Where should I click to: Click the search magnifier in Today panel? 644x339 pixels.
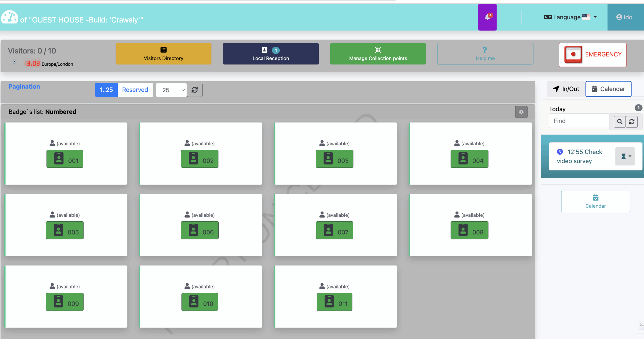point(620,122)
